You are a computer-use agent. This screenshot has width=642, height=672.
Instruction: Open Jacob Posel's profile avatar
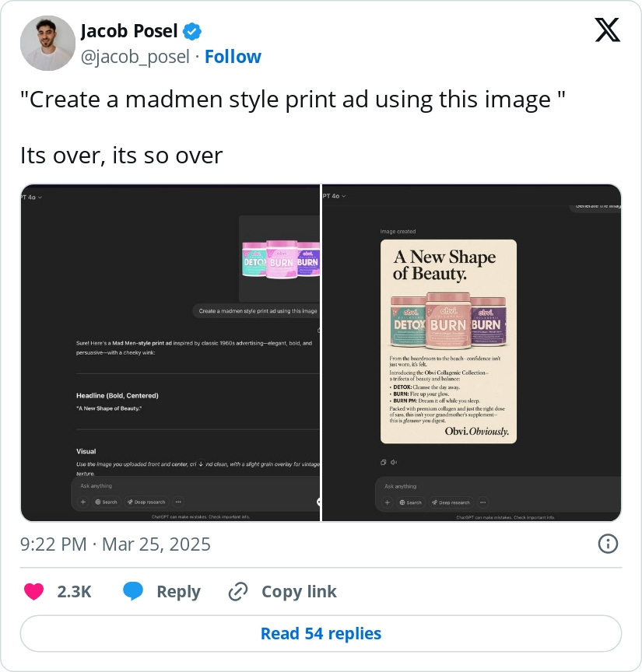(47, 43)
